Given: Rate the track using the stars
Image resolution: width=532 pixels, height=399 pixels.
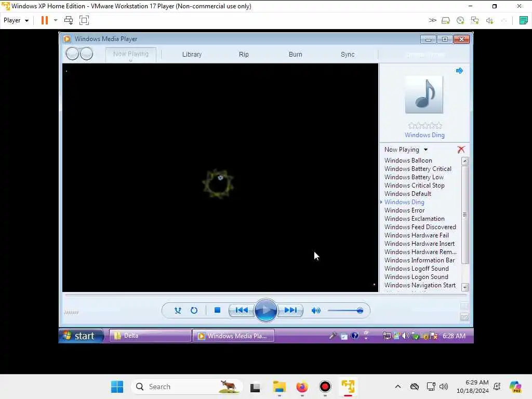Looking at the screenshot, I should coord(425,126).
